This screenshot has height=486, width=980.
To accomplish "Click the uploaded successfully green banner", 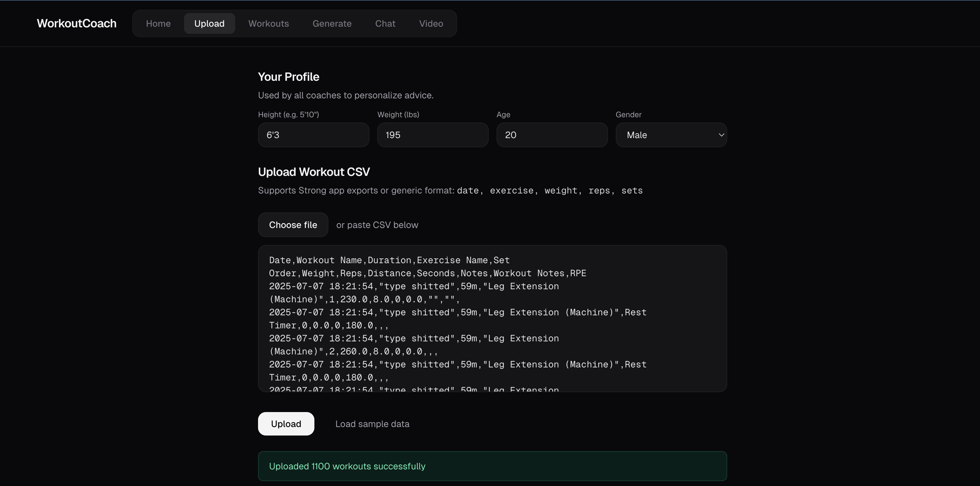I will (x=492, y=466).
